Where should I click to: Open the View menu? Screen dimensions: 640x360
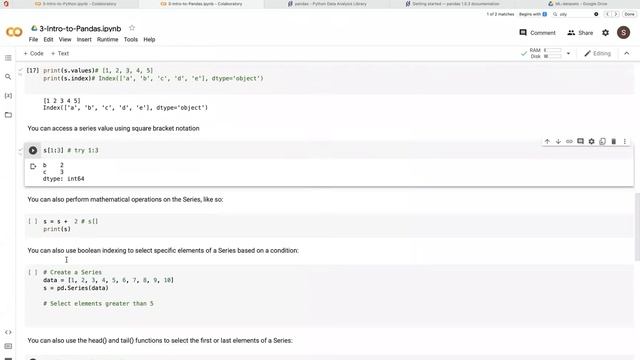[x=65, y=40]
